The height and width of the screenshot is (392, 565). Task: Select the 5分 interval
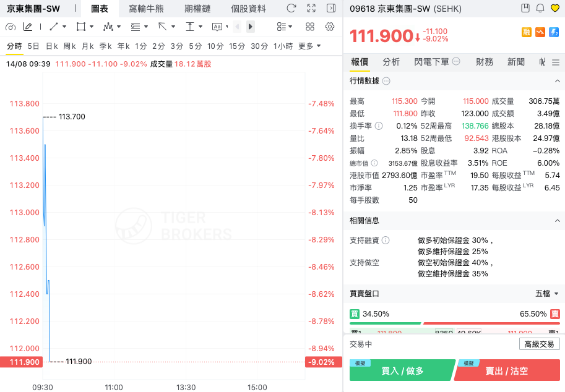click(196, 46)
